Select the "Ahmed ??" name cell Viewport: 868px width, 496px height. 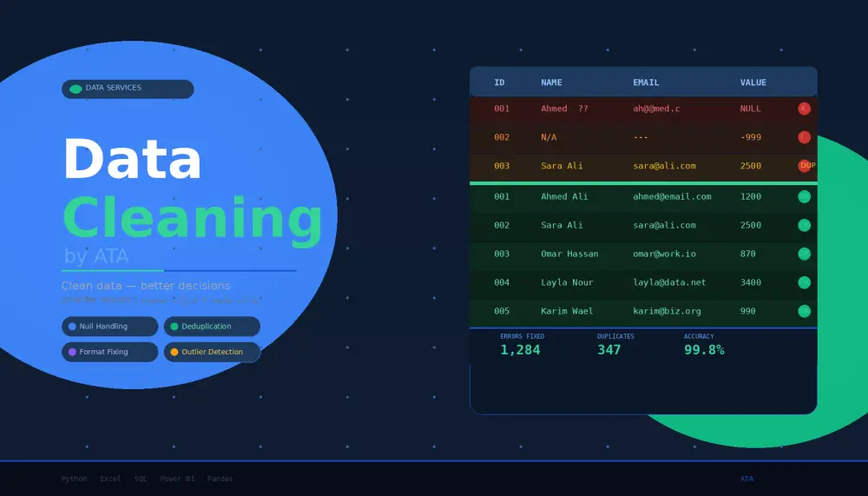click(565, 109)
